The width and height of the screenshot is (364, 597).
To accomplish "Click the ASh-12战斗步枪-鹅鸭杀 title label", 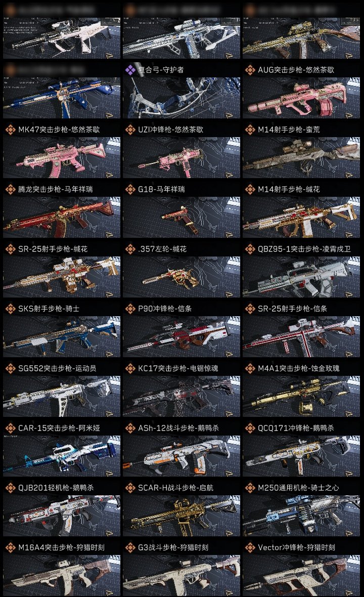I will pyautogui.click(x=178, y=428).
